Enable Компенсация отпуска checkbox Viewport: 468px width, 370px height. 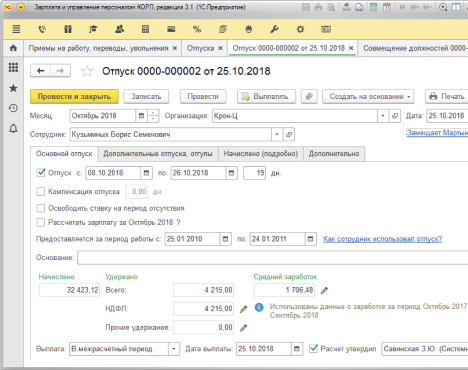pyautogui.click(x=41, y=191)
